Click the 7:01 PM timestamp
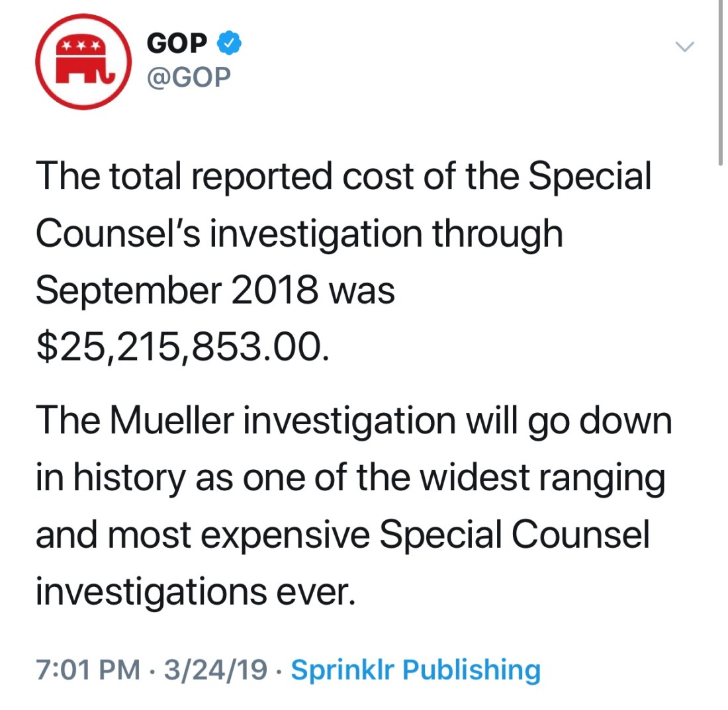This screenshot has width=728, height=710. (x=87, y=670)
